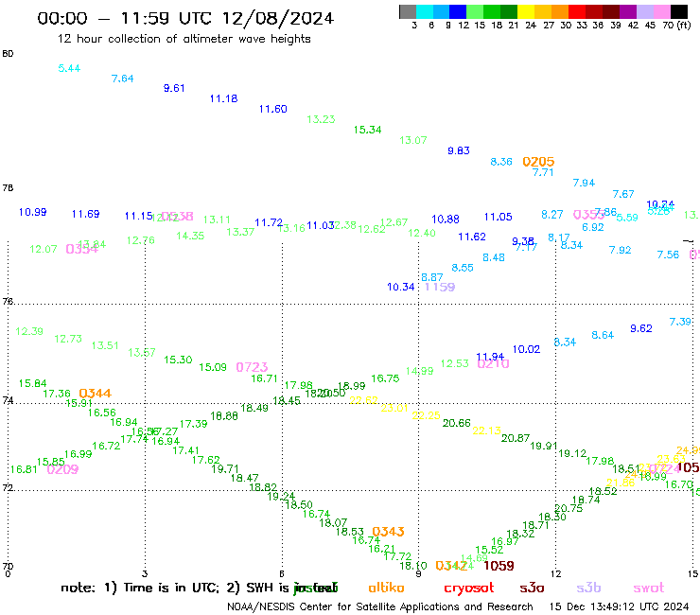Click the 's3a' satellite legend label
Image resolution: width=700 pixels, height=615 pixels.
point(532,589)
